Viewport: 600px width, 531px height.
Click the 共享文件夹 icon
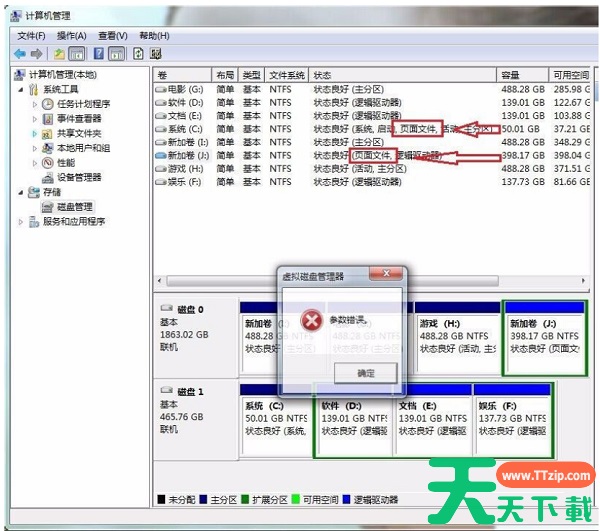tap(47, 134)
